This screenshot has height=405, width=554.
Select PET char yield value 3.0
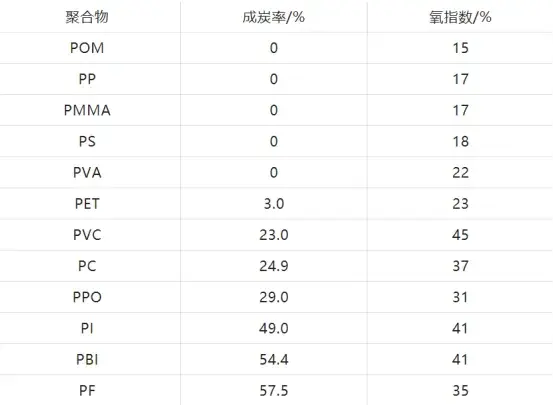coord(274,204)
